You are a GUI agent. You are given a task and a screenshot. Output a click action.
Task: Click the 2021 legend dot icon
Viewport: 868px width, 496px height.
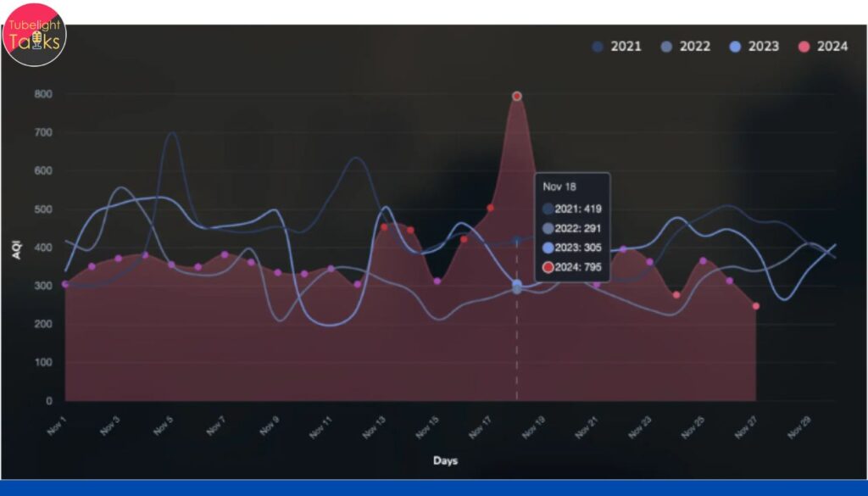click(596, 47)
